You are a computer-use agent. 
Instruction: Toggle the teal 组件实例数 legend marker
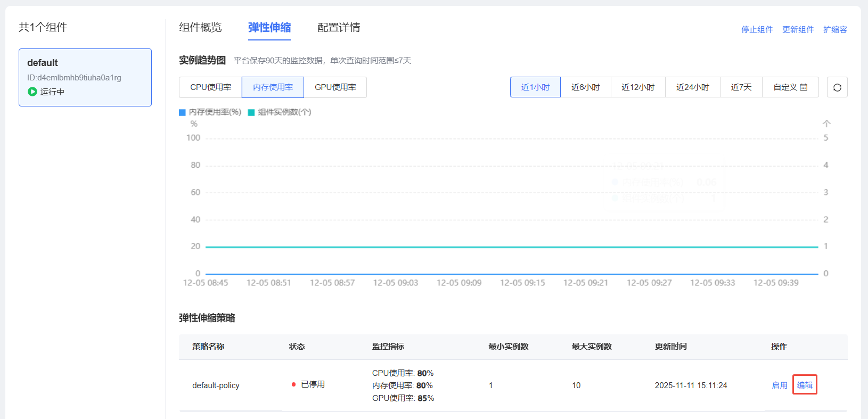coord(251,112)
